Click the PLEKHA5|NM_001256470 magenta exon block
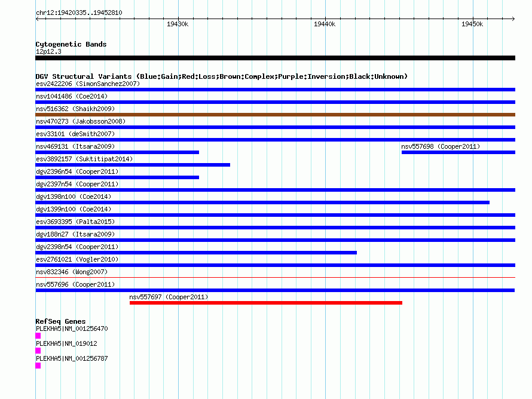Image resolution: width=532 pixels, height=399 pixels. (38, 336)
